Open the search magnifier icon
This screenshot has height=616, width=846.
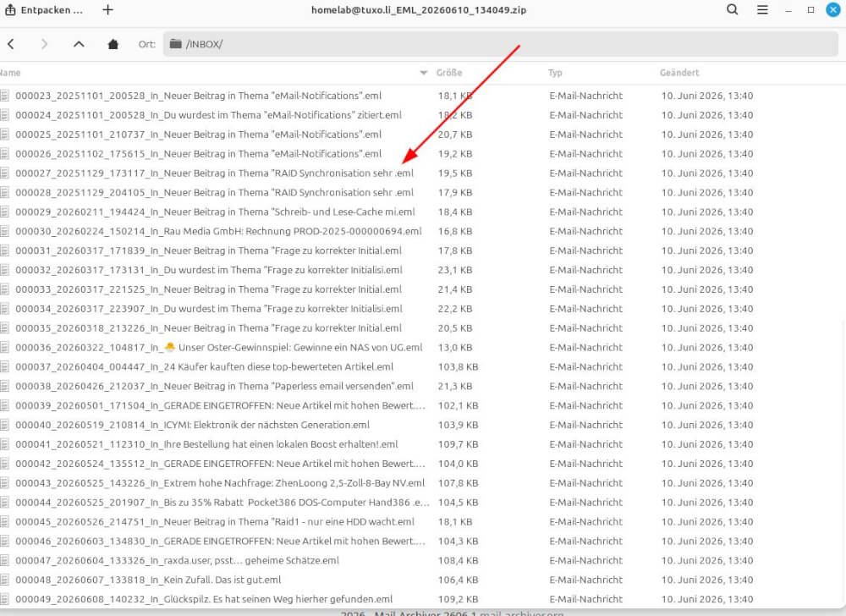[x=732, y=9]
